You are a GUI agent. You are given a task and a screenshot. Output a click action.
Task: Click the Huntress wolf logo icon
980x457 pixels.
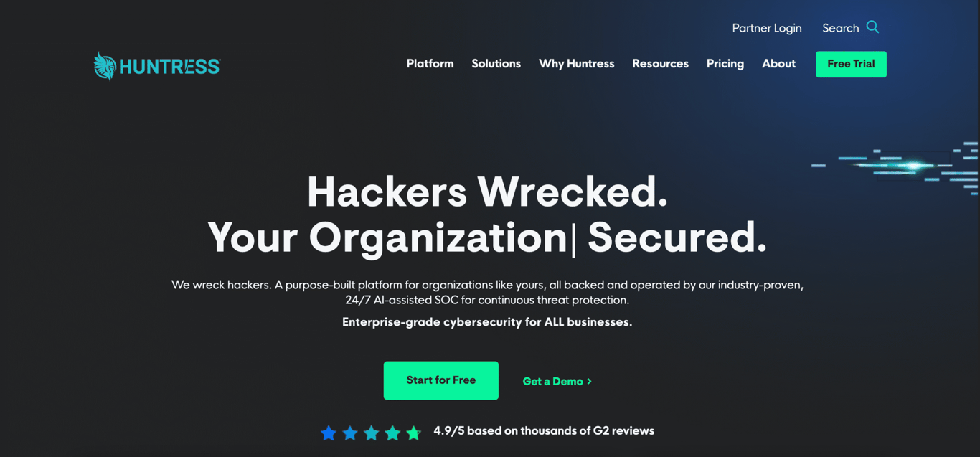coord(105,66)
